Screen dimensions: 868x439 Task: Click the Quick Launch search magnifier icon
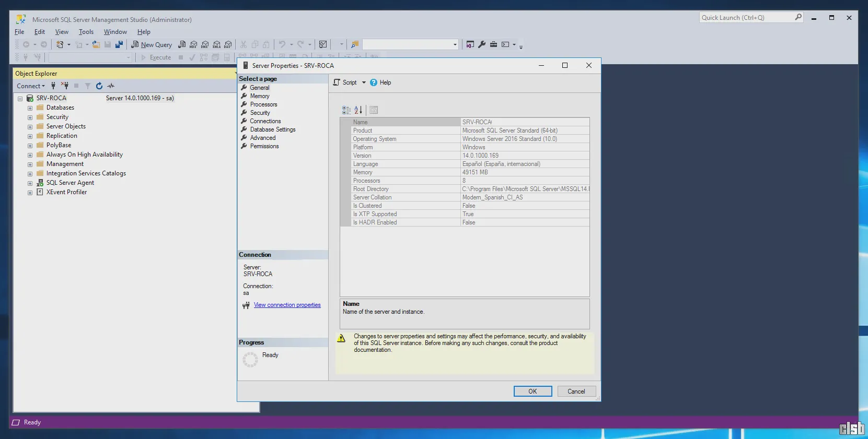[x=798, y=17]
